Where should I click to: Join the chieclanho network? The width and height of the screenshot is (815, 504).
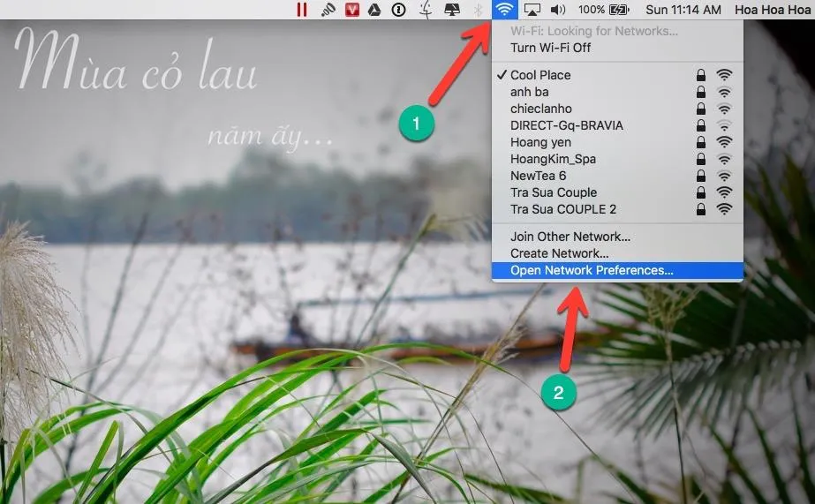tap(617, 109)
